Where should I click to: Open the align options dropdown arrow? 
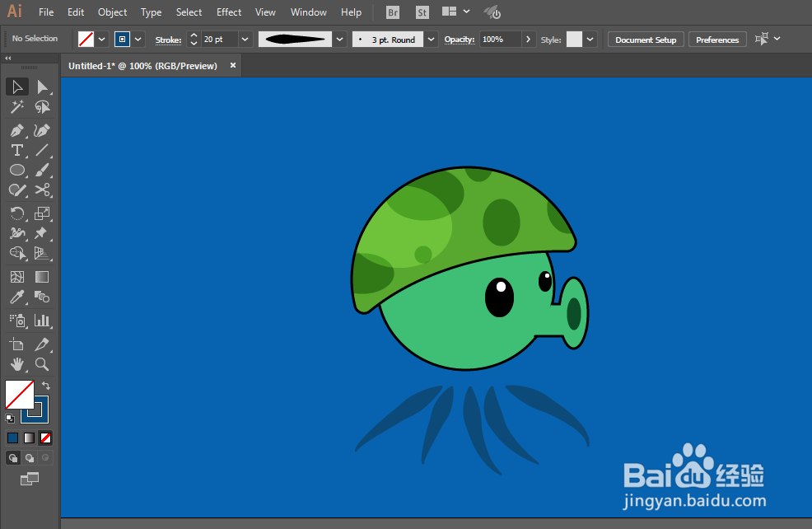click(x=777, y=39)
